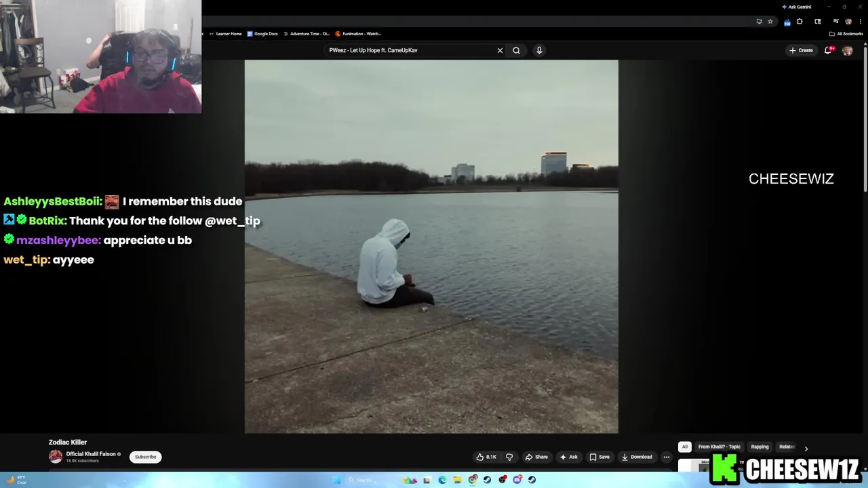The width and height of the screenshot is (868, 488).
Task: Select the All filter chip
Action: coord(685,447)
